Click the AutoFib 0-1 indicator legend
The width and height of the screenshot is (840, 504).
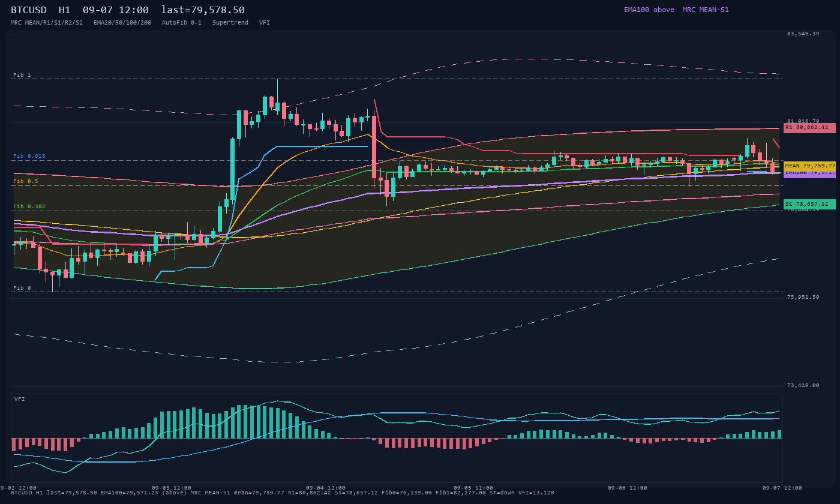[182, 22]
